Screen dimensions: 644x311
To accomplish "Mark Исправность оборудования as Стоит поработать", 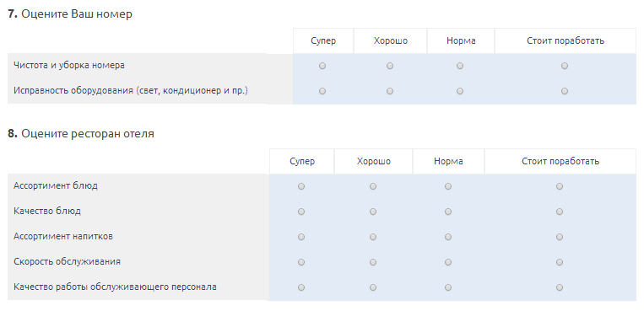I will 565,91.
